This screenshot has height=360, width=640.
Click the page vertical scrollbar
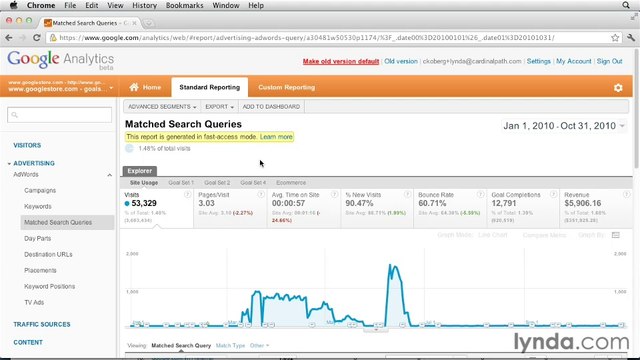636,108
